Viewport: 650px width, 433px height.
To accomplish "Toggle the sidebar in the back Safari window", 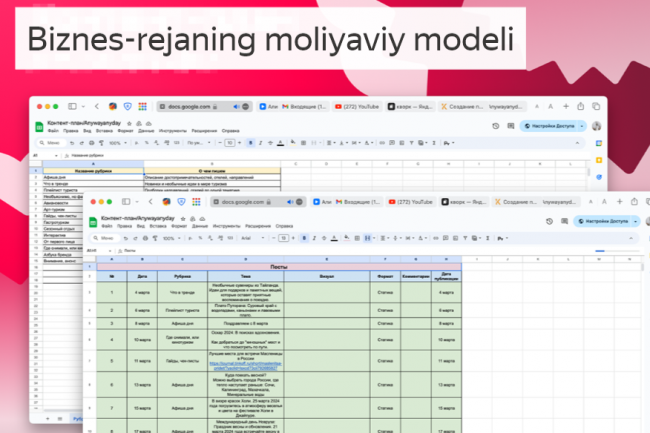I will [72, 106].
